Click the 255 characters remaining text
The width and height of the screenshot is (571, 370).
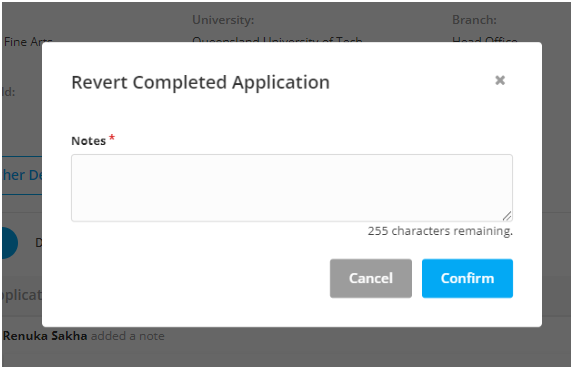click(x=440, y=231)
